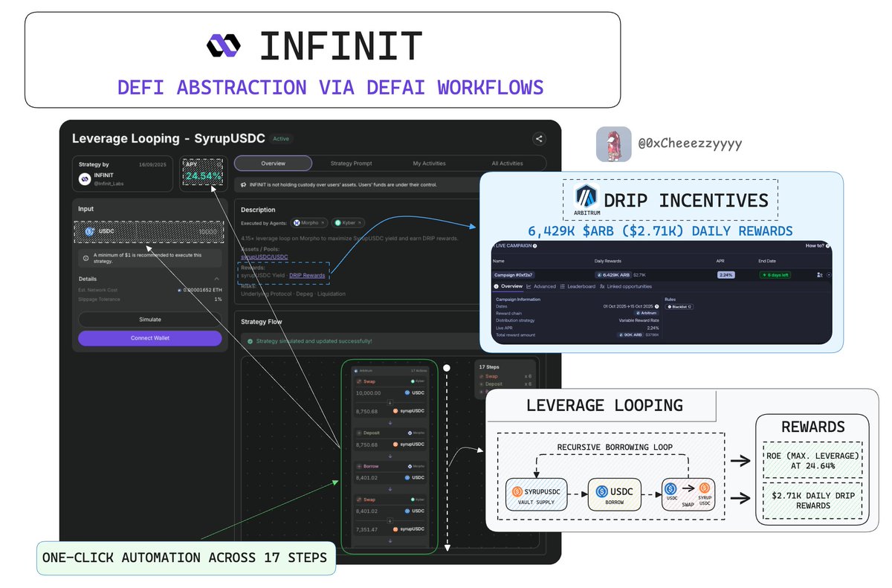Select the Kyber agent chip icon
The image size is (892, 588).
coord(337,223)
